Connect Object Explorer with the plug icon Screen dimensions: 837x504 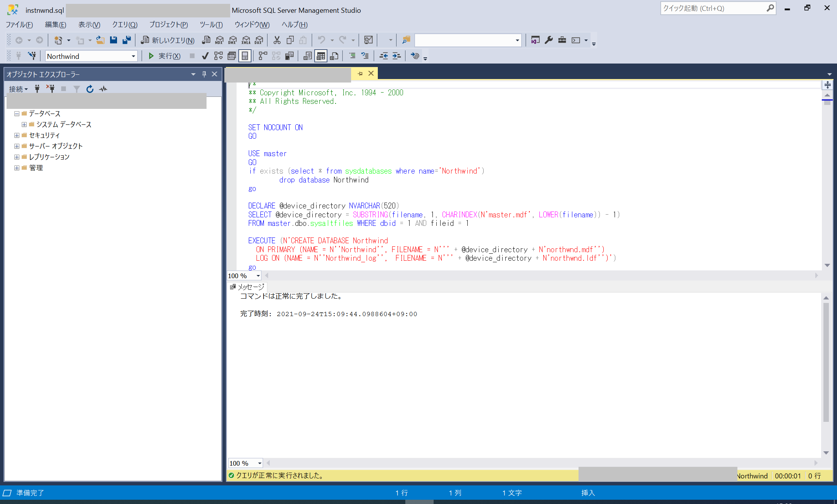coord(37,89)
